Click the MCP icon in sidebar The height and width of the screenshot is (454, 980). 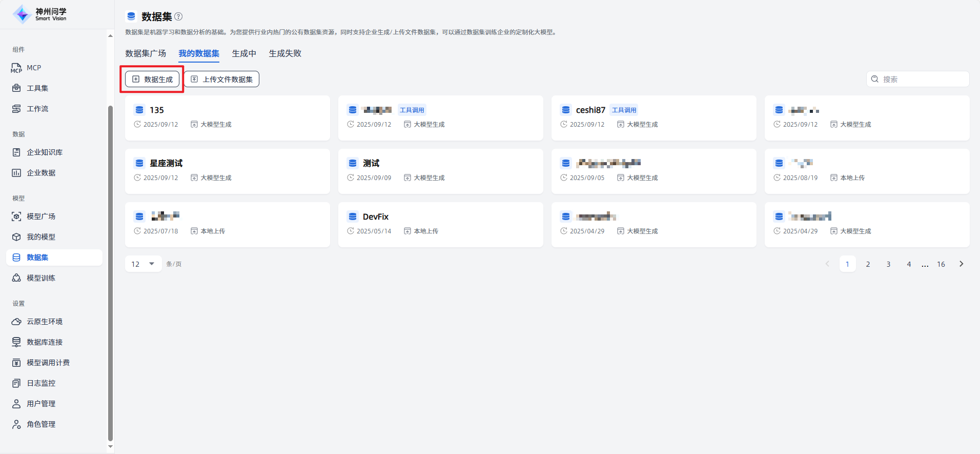point(16,68)
